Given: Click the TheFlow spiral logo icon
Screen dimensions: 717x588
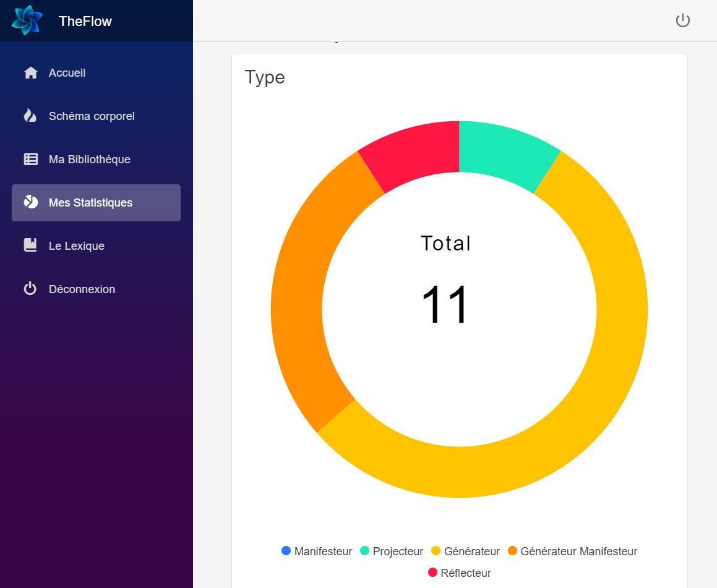Looking at the screenshot, I should [x=27, y=20].
